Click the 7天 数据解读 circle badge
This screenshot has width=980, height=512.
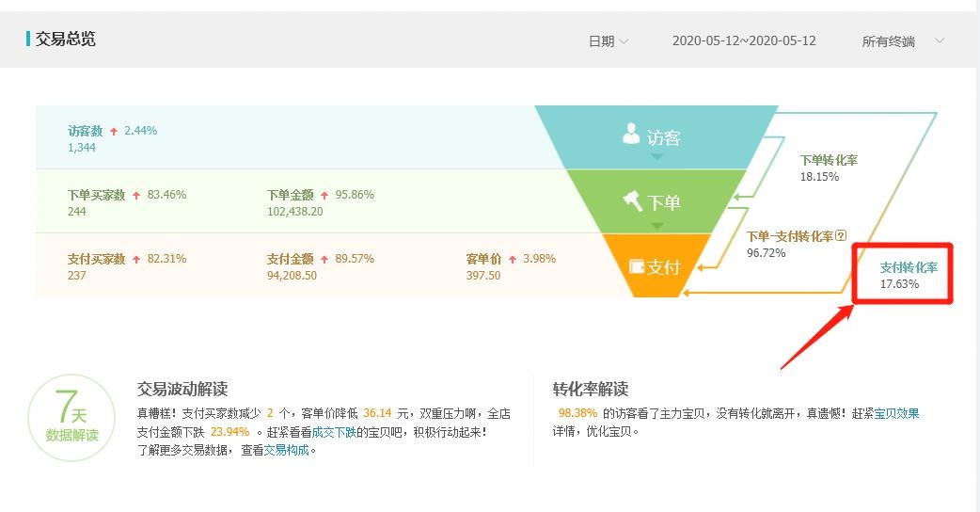click(71, 418)
